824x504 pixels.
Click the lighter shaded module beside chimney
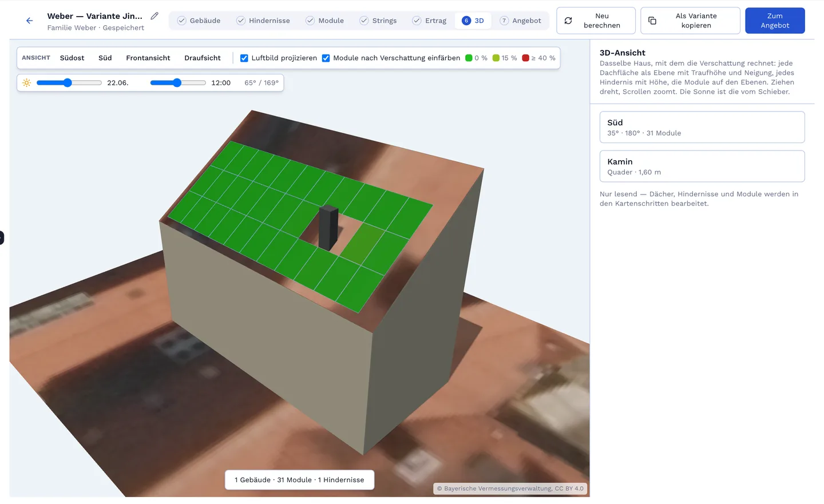[x=363, y=244]
